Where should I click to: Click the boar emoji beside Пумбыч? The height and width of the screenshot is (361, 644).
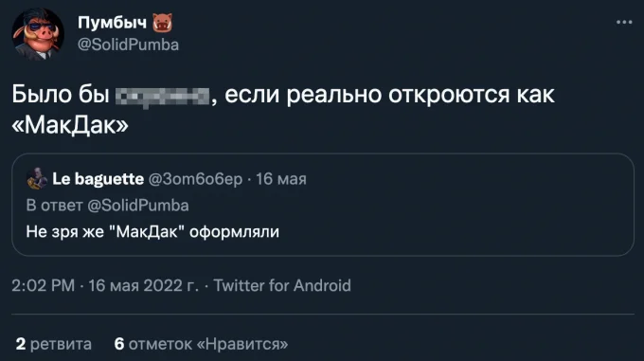coord(163,23)
